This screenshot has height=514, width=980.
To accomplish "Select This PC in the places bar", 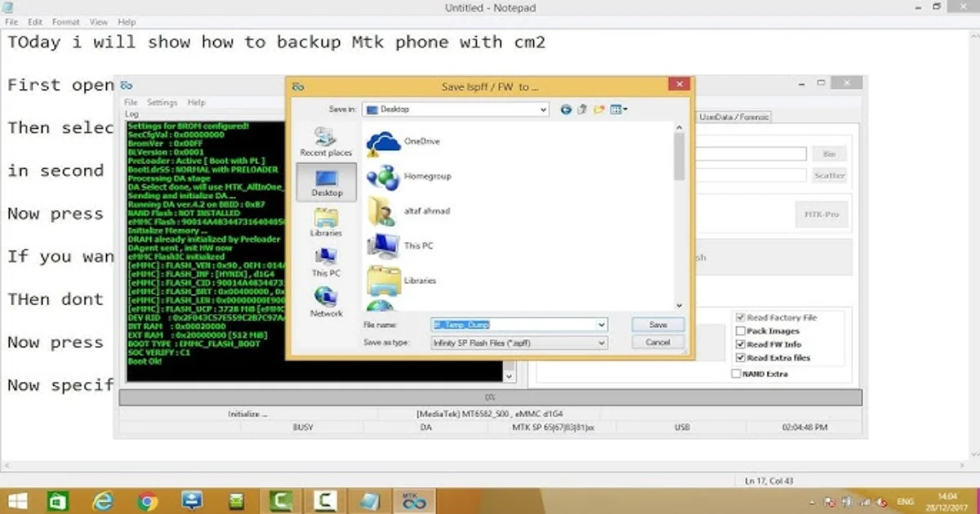I will [326, 262].
